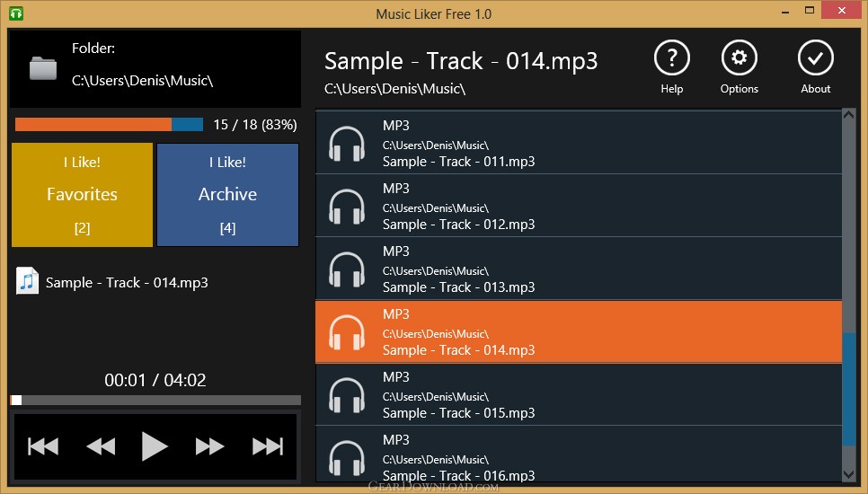Play the current track
The height and width of the screenshot is (494, 868).
(x=155, y=445)
